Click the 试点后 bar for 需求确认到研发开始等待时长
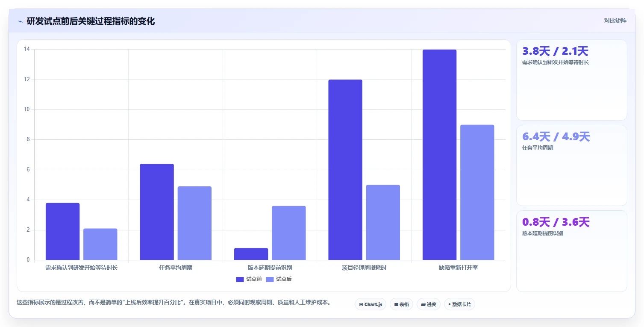The image size is (644, 327). point(100,244)
